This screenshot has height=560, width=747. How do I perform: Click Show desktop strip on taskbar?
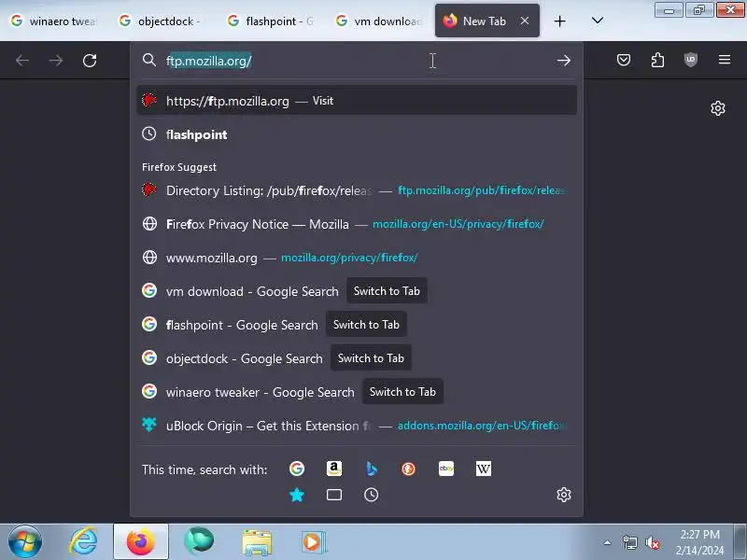pos(740,542)
